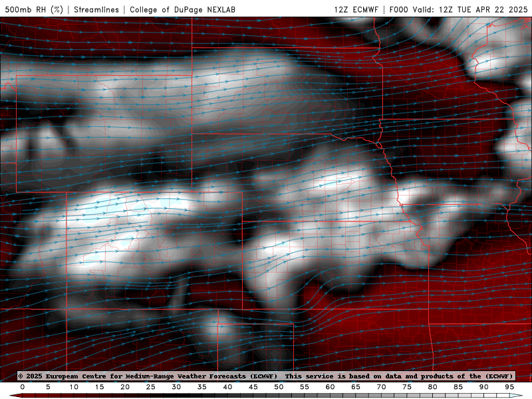The height and width of the screenshot is (399, 532).
Task: Select the 20 value on color scale
Action: click(125, 387)
